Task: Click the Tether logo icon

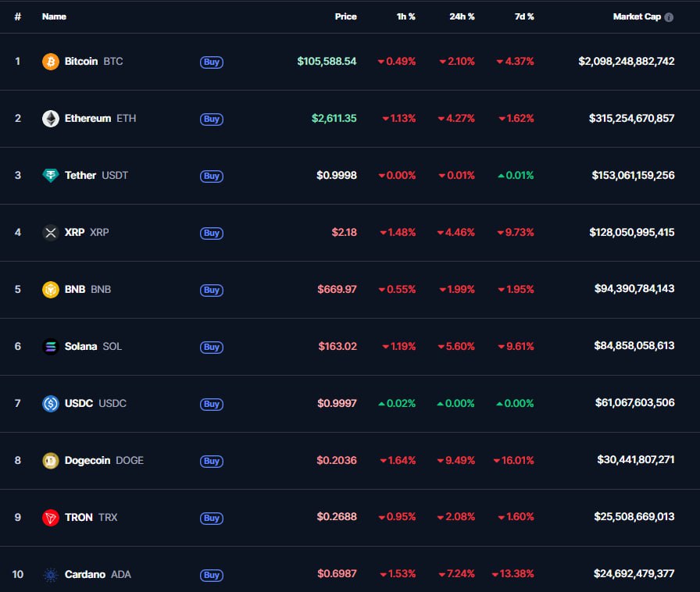Action: (x=51, y=176)
